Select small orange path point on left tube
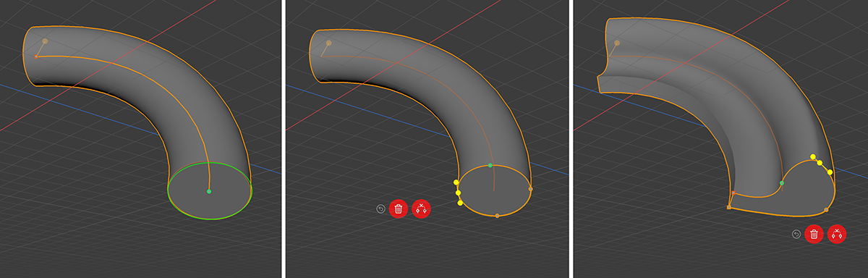The image size is (868, 278). [36, 56]
